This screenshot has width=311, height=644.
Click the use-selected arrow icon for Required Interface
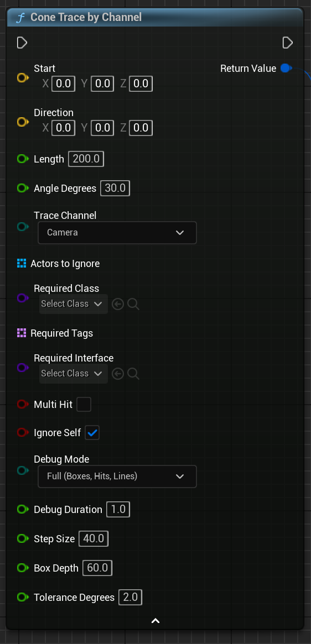click(118, 374)
